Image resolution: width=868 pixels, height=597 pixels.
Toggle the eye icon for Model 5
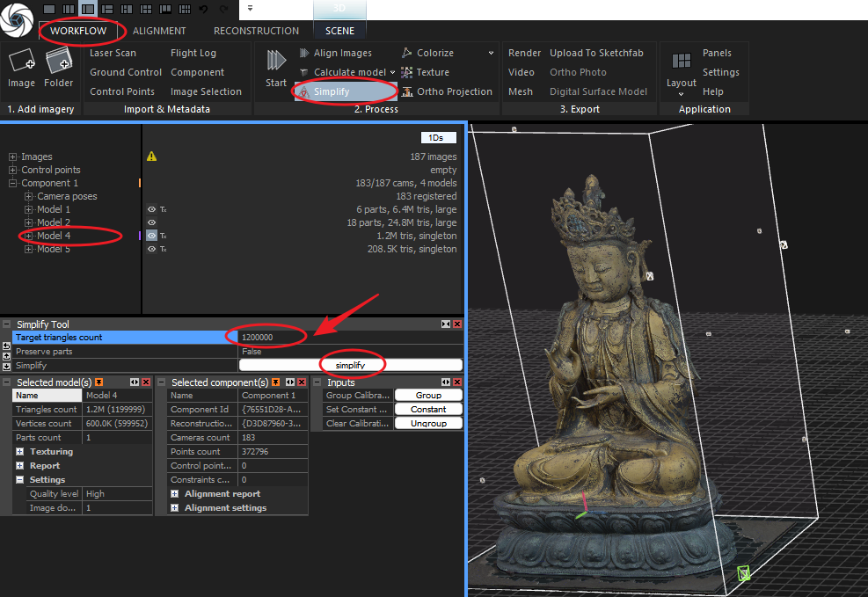pyautogui.click(x=151, y=249)
